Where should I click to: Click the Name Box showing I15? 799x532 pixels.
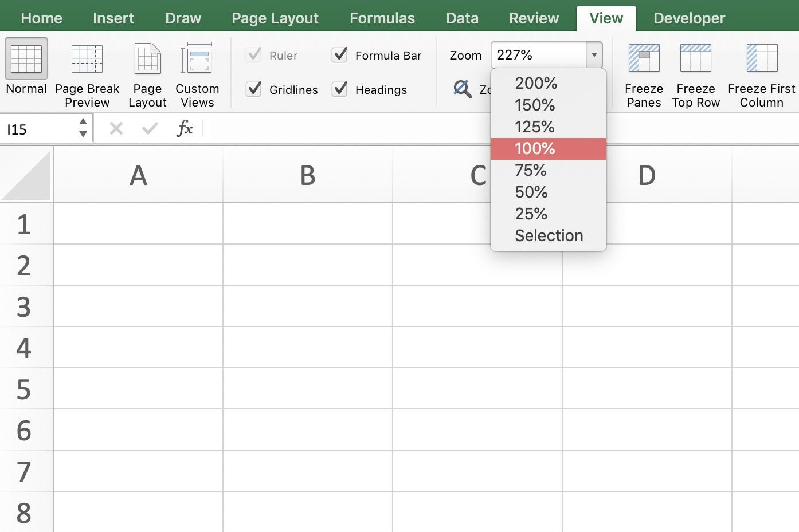[x=39, y=129]
